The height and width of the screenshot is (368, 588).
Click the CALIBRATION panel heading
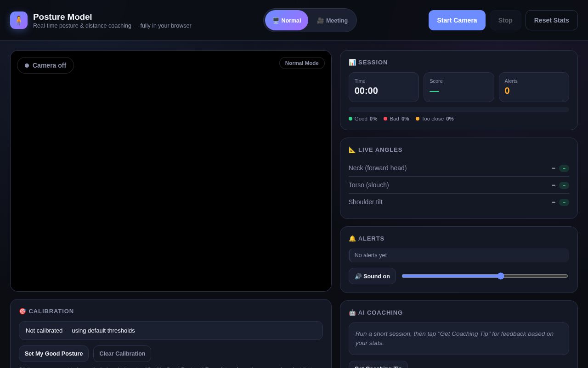tap(46, 311)
